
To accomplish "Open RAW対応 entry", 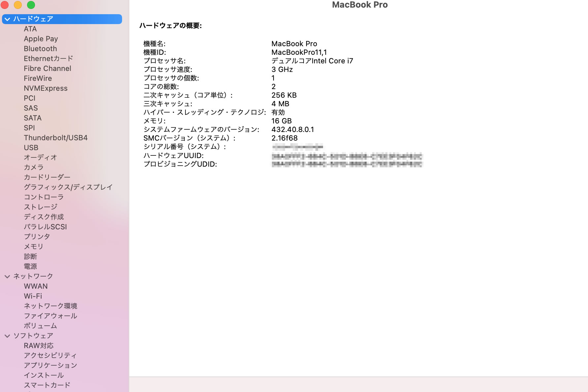I will [39, 346].
